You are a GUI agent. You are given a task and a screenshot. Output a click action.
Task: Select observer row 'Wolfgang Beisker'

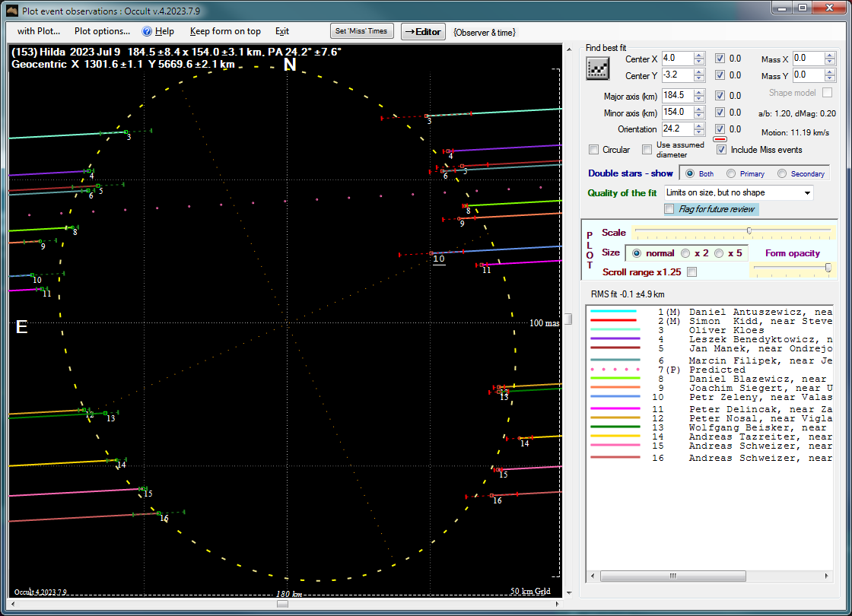tap(710, 427)
